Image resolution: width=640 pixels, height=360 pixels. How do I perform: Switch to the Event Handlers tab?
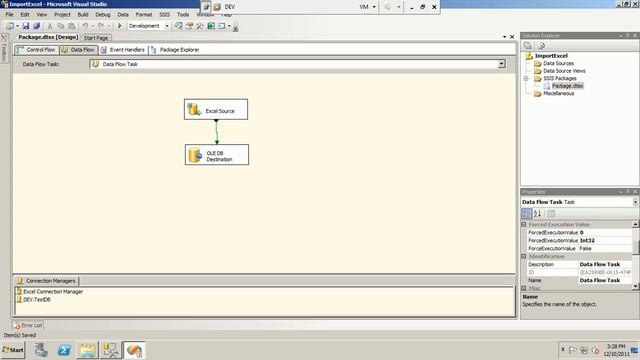[123, 49]
